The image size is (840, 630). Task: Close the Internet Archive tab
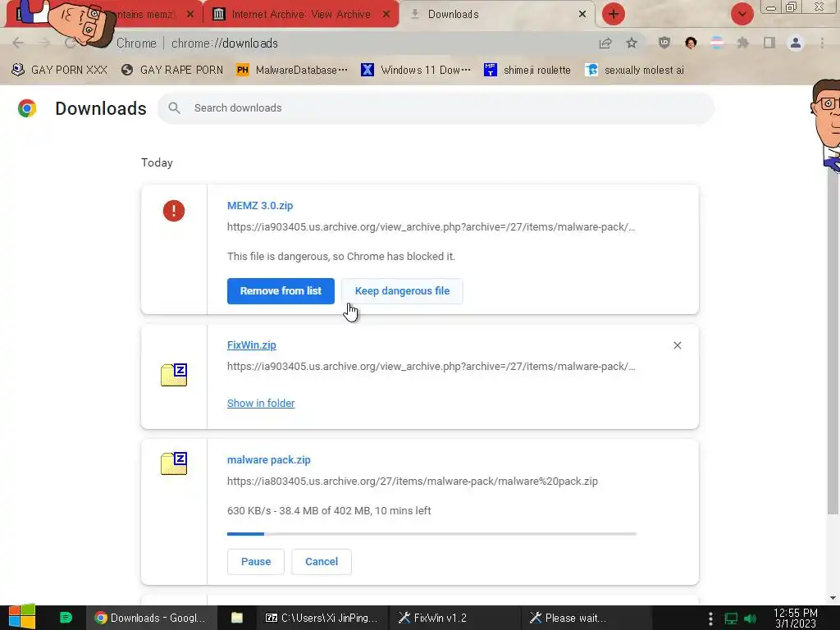click(386, 15)
